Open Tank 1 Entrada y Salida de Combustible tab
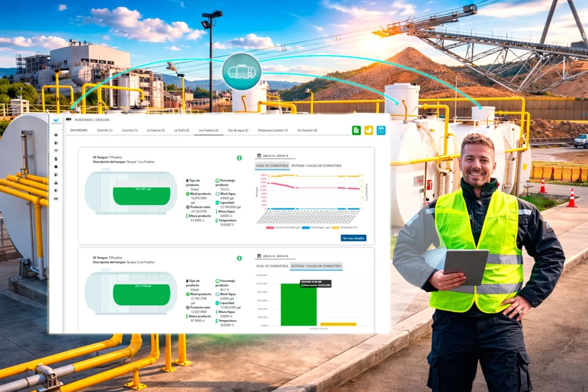Screen dimensions: 588x392 pos(316,165)
